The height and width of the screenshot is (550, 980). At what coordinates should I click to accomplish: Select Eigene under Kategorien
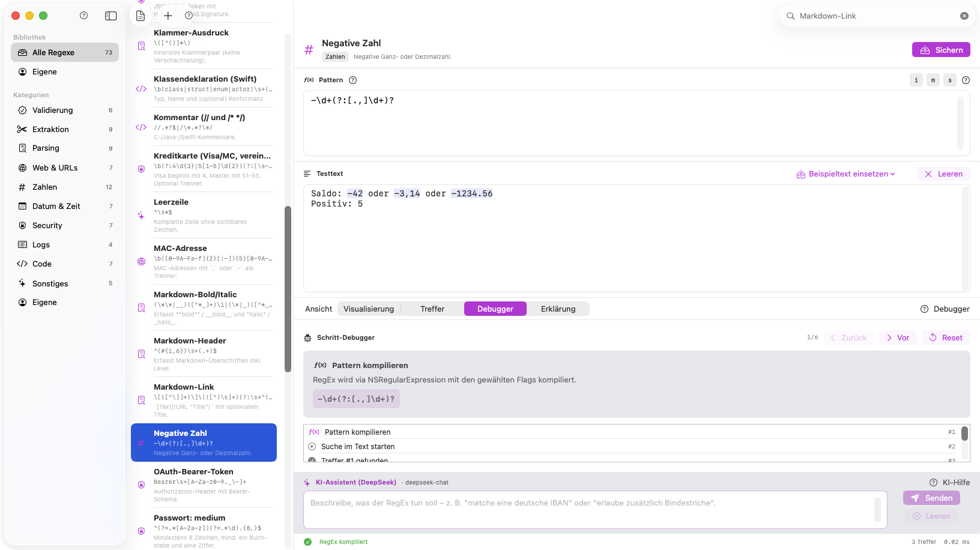click(65, 303)
